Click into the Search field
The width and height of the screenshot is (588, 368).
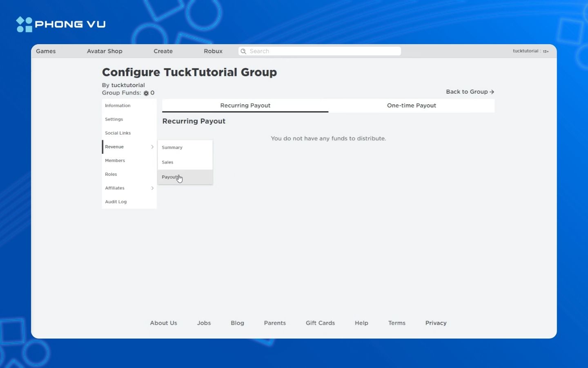(323, 51)
